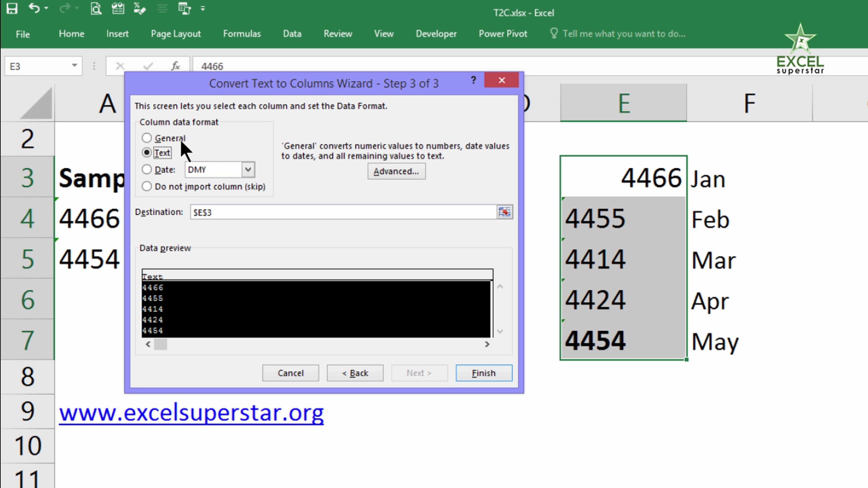Image resolution: width=868 pixels, height=488 pixels.
Task: Select the Date format radio button
Action: pos(146,169)
